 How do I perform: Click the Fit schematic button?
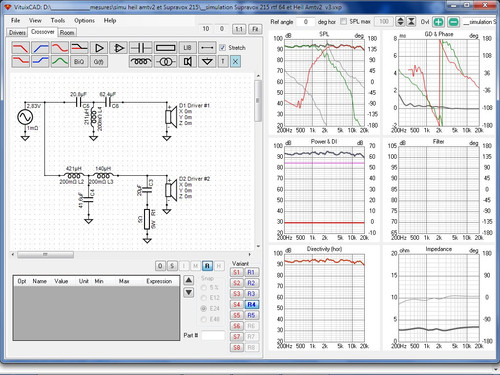pyautogui.click(x=255, y=29)
